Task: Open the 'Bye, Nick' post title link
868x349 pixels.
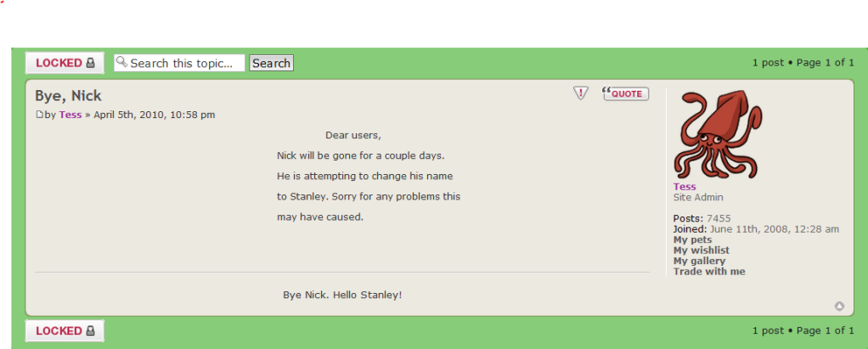Action: pos(68,95)
